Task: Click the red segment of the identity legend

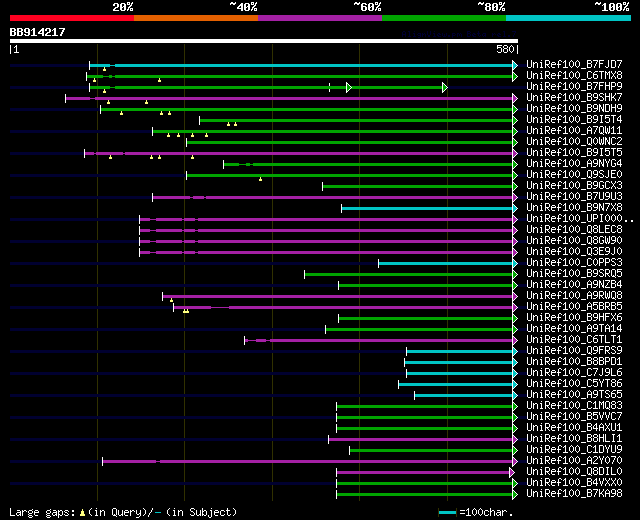Action: (x=72, y=18)
